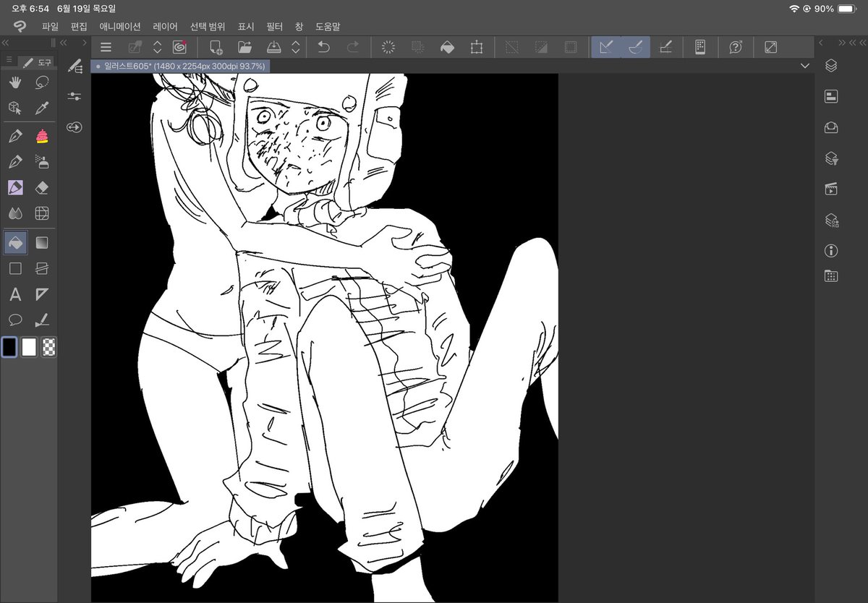The image size is (868, 603).
Task: Select the Figure rectangle tool
Action: tap(15, 268)
